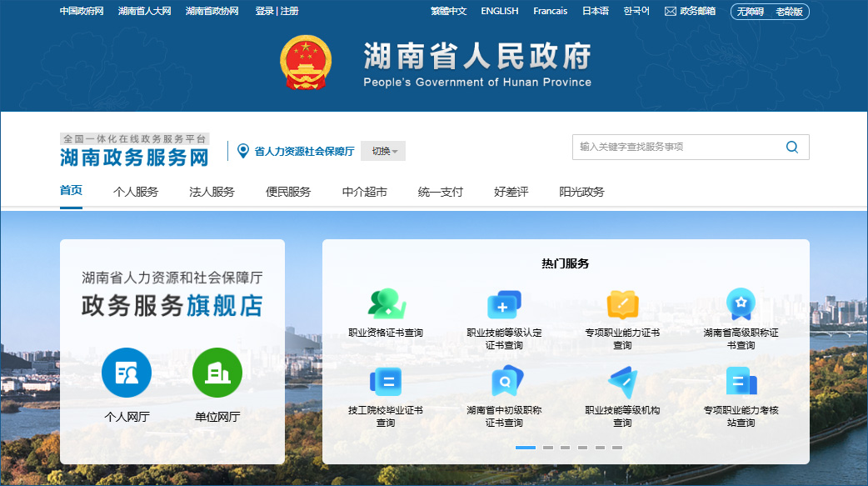The height and width of the screenshot is (486, 868).
Task: Open the 湖南省高级职称证书查询 badge icon
Action: (741, 303)
